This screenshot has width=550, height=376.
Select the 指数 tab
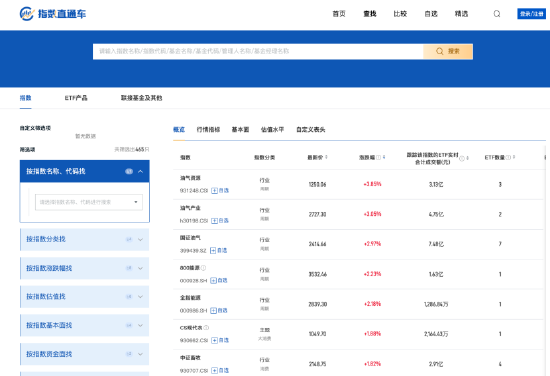[25, 98]
